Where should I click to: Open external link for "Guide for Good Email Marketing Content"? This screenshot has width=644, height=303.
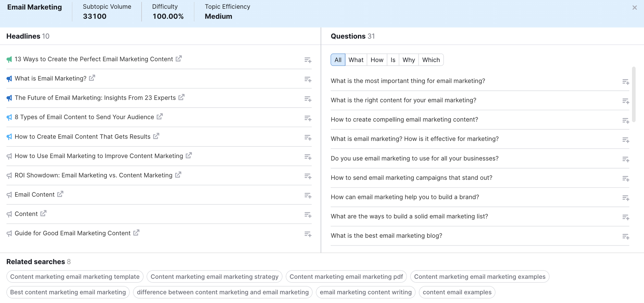tap(136, 233)
